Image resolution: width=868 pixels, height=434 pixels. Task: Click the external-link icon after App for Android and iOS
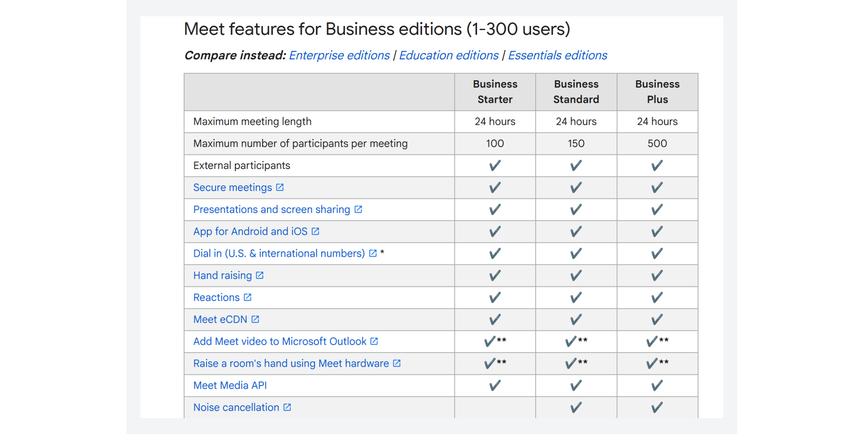pos(316,232)
